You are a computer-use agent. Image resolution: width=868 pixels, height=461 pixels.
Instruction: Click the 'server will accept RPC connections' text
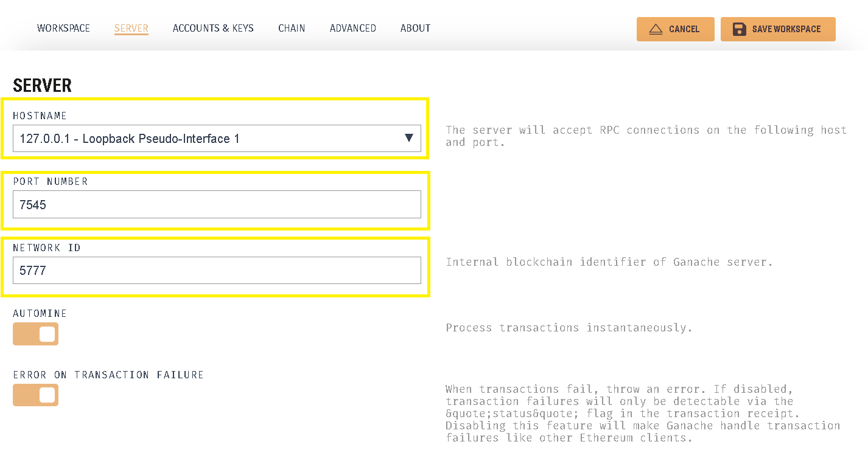point(646,136)
